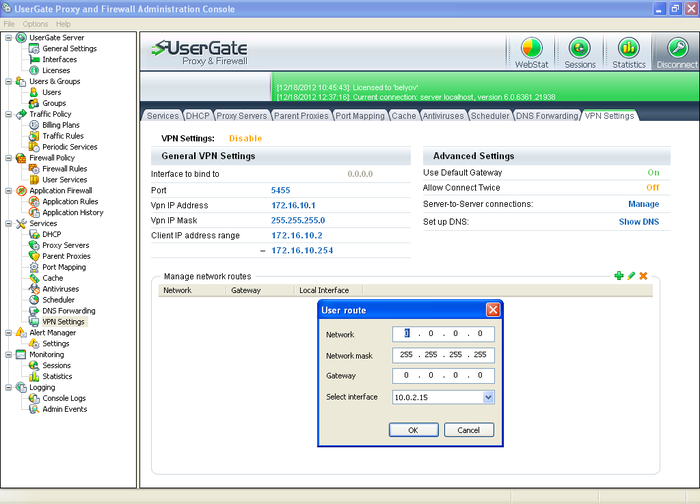The height and width of the screenshot is (504, 700).
Task: Click the Vpn IP Address 172.16.10.1
Action: 293,205
